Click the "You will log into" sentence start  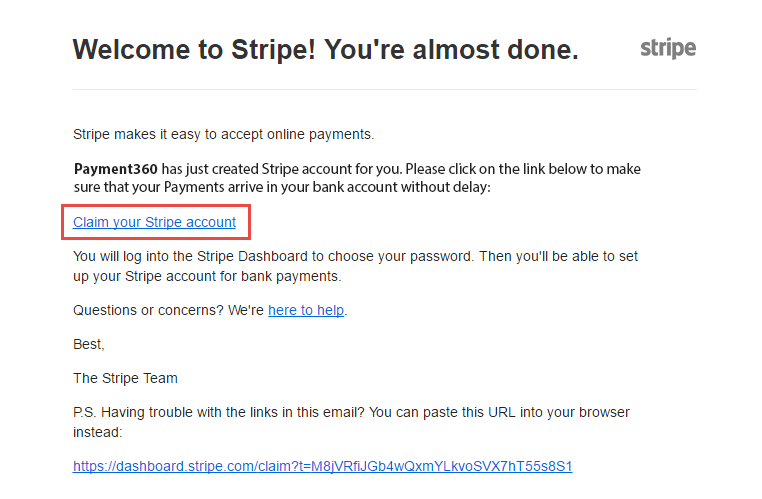coord(130,256)
